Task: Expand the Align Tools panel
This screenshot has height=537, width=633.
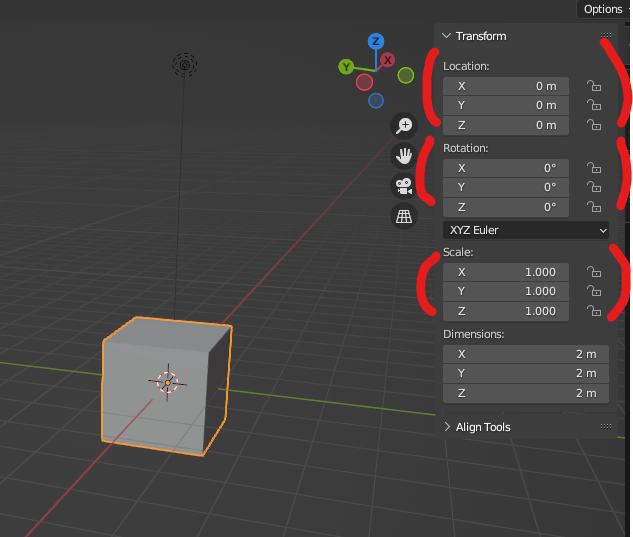Action: point(447,427)
